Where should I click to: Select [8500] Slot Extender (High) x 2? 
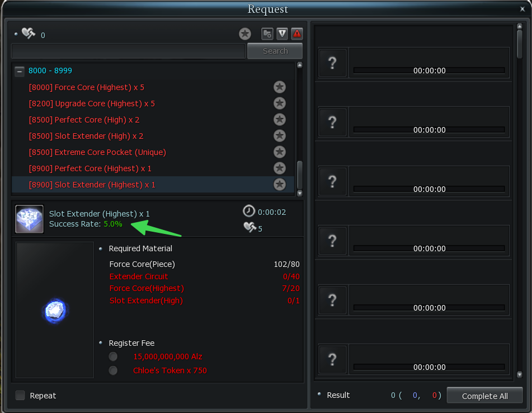[x=86, y=136]
